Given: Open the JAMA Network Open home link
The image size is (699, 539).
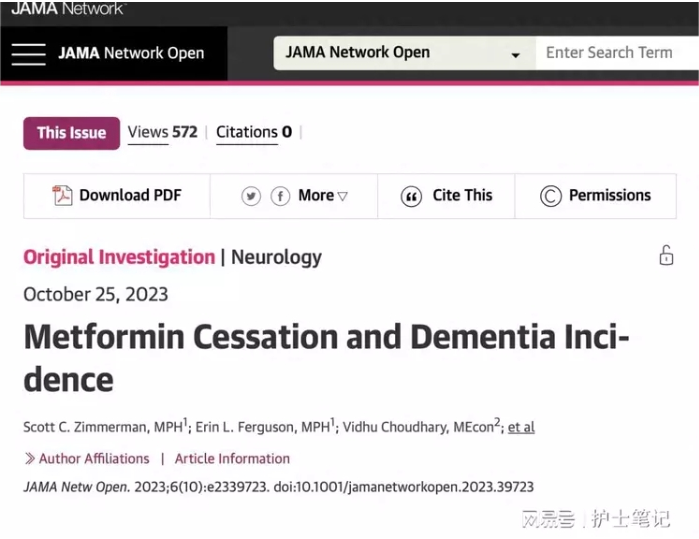Looking at the screenshot, I should pos(131,53).
